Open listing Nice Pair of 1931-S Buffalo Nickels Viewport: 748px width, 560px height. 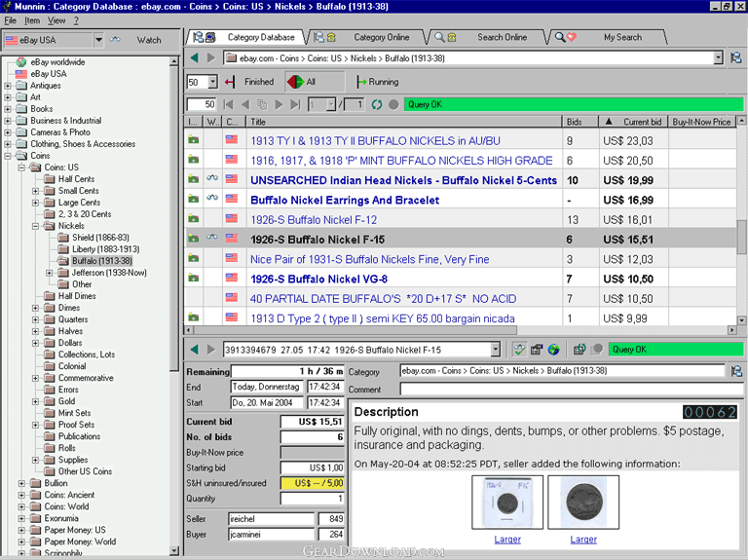click(370, 259)
